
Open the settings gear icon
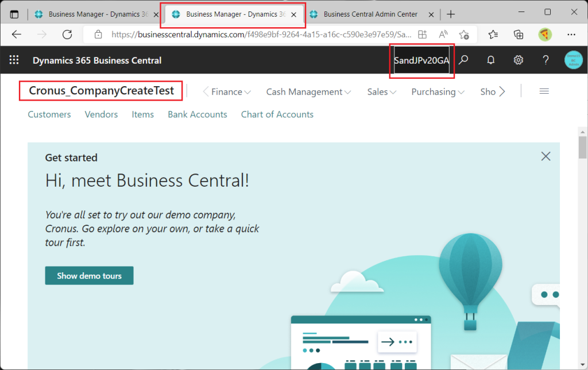coord(519,60)
